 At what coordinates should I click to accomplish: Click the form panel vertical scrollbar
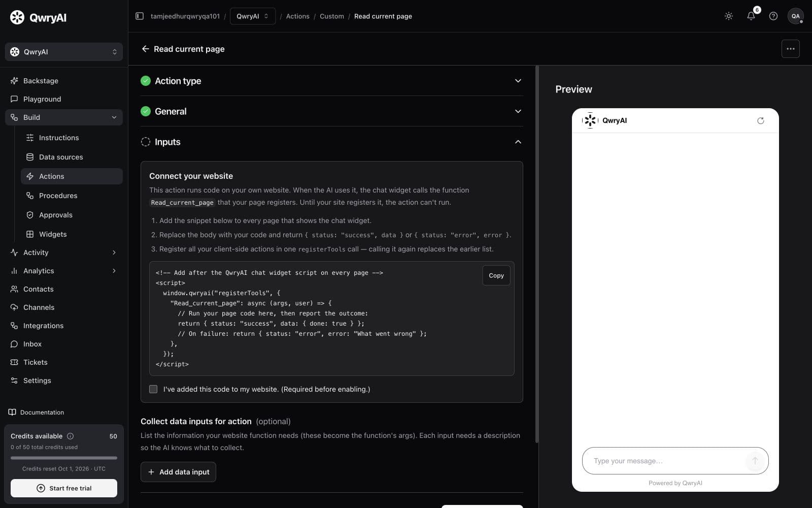(x=536, y=254)
